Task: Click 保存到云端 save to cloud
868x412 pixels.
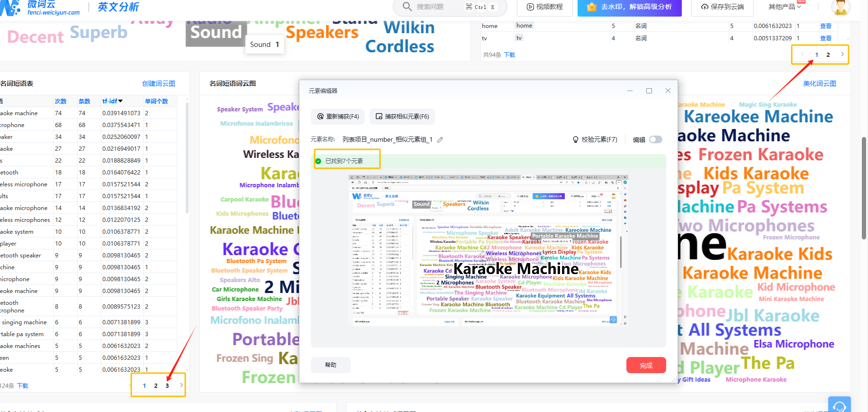Action: coord(723,7)
